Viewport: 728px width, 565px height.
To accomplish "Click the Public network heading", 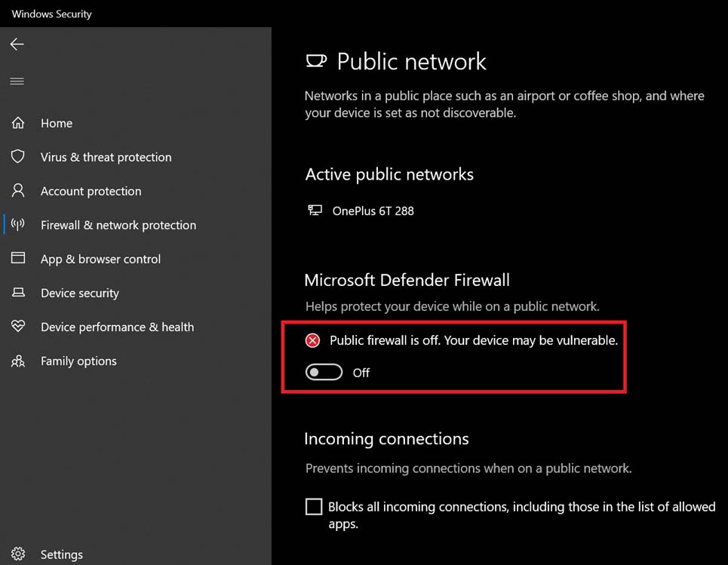I will [x=411, y=62].
